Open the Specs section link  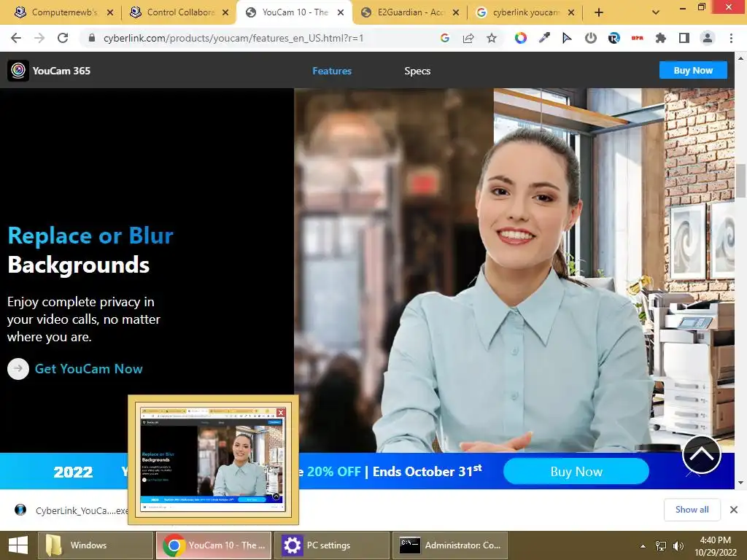[417, 71]
